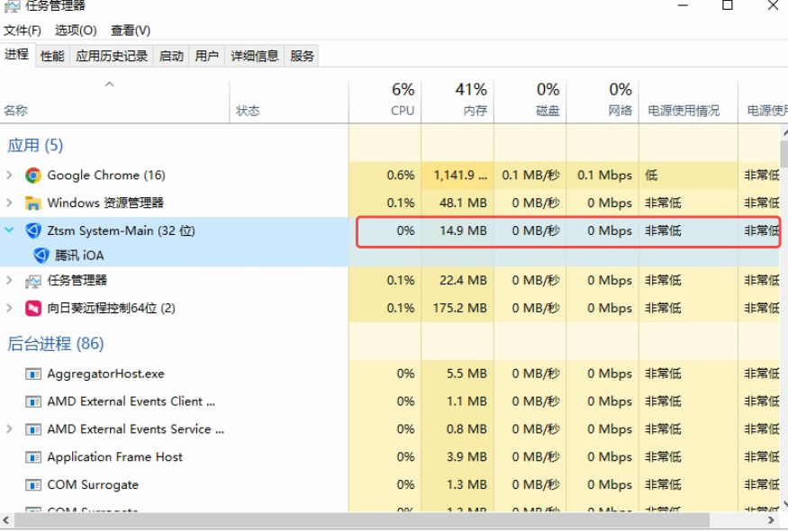
Task: Open the 文件(F) menu
Action: click(x=23, y=31)
